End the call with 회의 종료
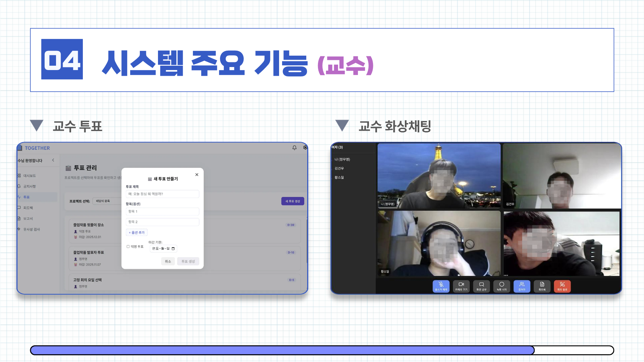 562,286
